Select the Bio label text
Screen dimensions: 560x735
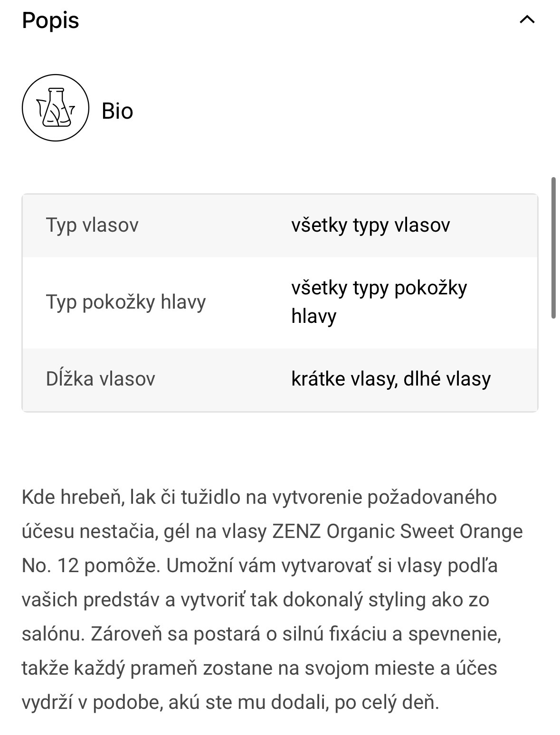[x=117, y=111]
